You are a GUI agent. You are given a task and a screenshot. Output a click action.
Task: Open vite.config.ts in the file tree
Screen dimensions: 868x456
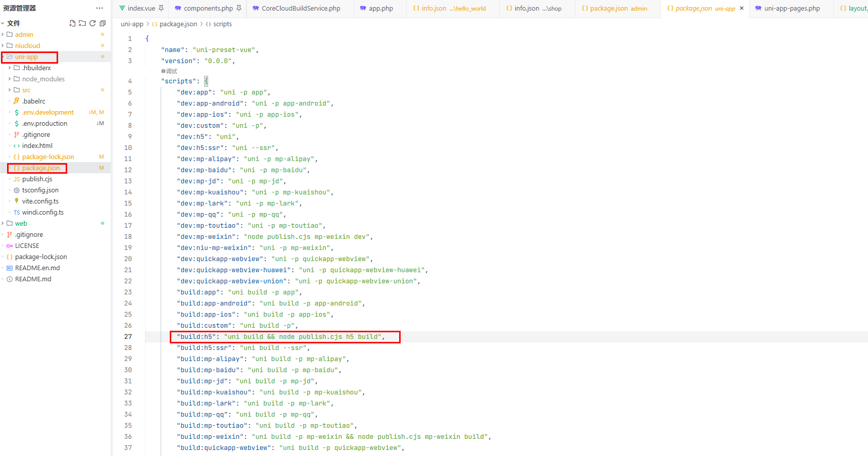click(x=40, y=201)
